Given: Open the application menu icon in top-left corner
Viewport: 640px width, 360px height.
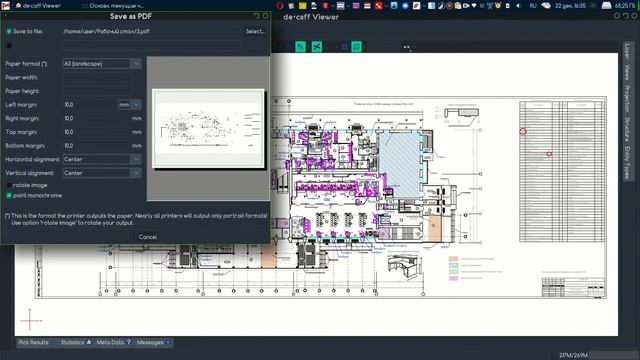Looking at the screenshot, I should [5, 5].
